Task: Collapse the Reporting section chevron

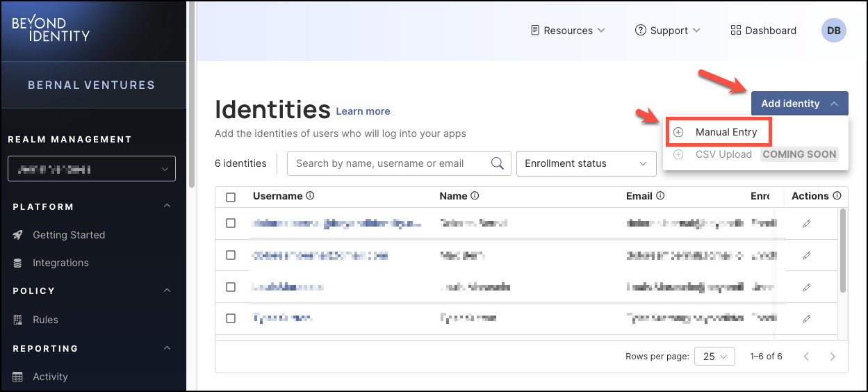Action: point(167,348)
